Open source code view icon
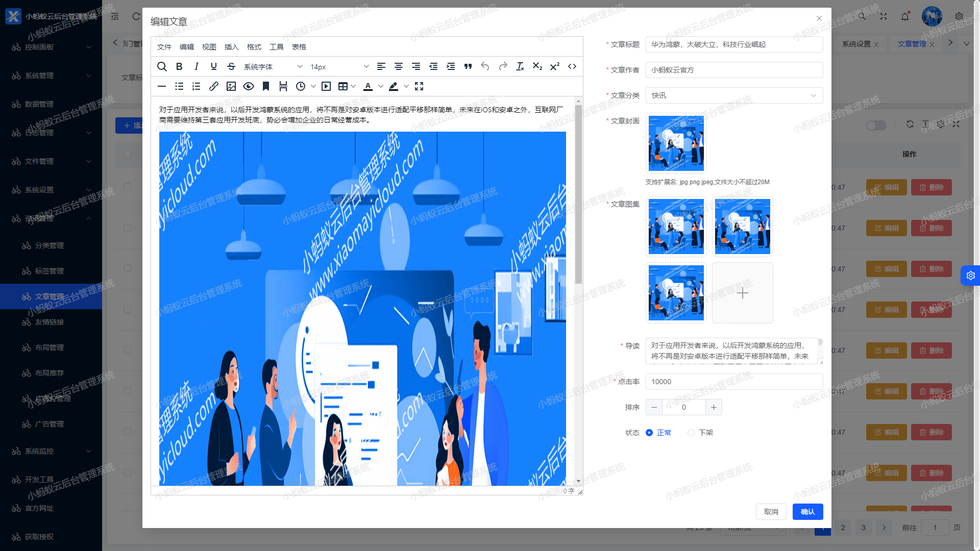 tap(572, 66)
